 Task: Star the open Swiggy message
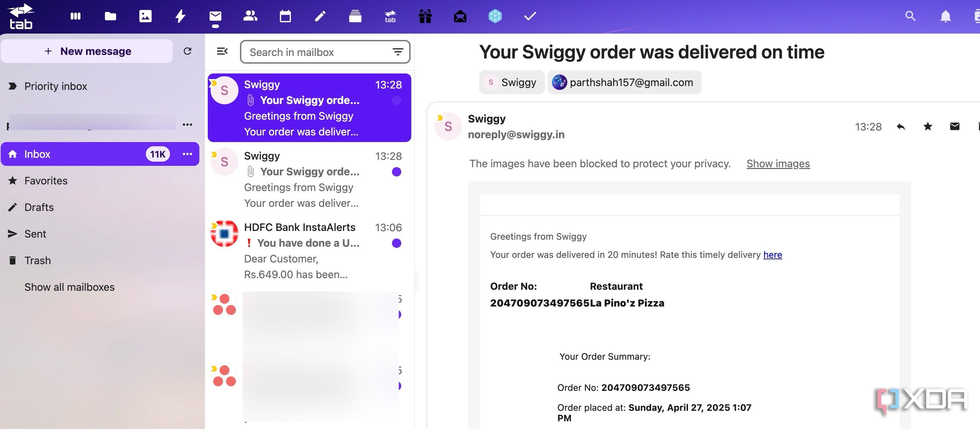point(928,126)
